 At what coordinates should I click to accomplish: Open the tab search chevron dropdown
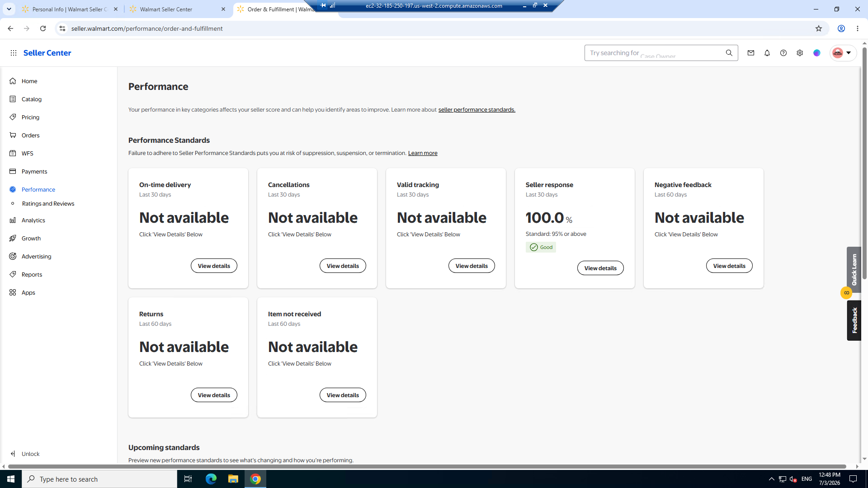point(9,9)
